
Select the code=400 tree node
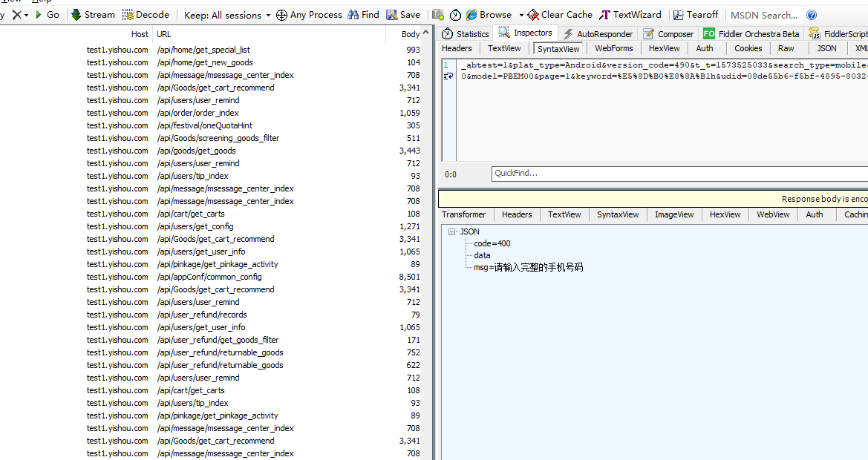click(492, 244)
